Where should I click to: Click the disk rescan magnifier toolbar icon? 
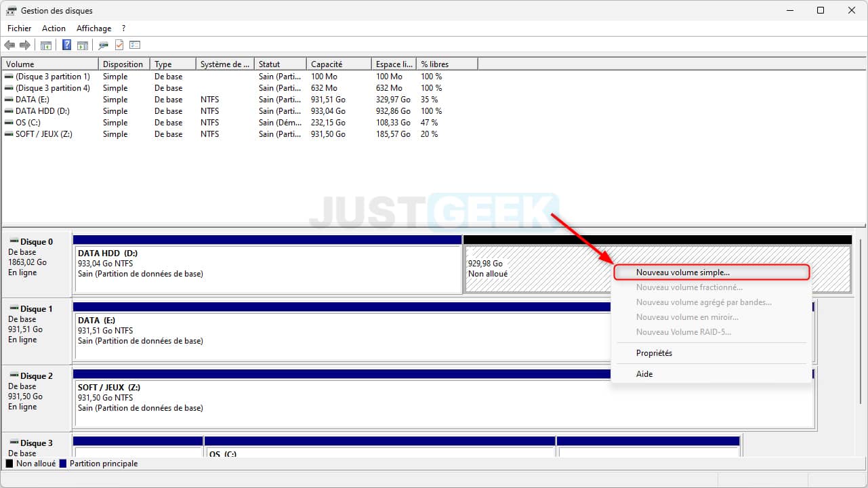pos(104,45)
